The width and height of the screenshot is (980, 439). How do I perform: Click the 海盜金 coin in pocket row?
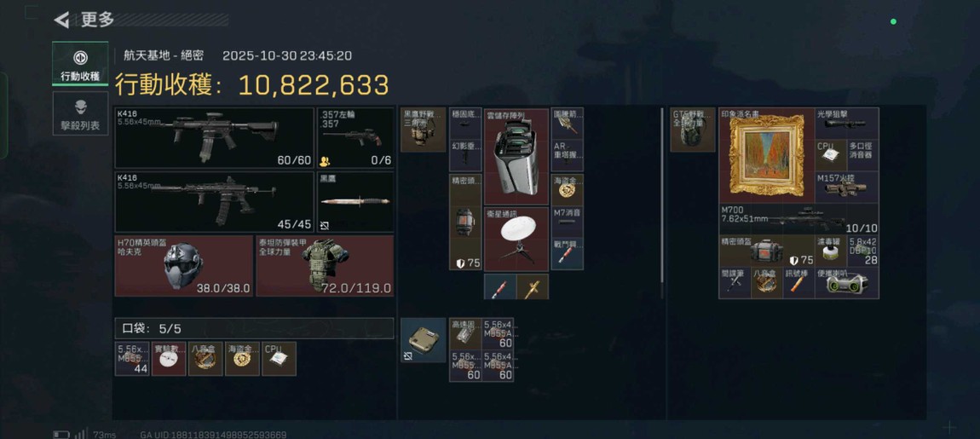[x=242, y=358]
